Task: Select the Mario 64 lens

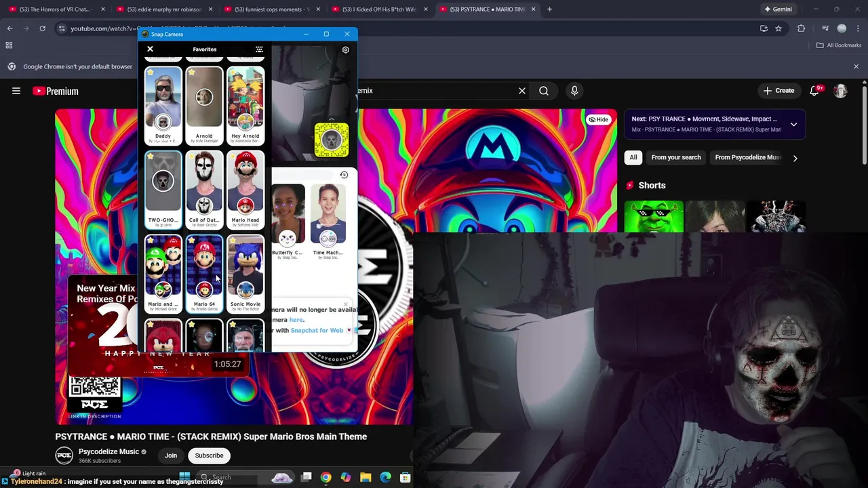Action: coord(204,274)
